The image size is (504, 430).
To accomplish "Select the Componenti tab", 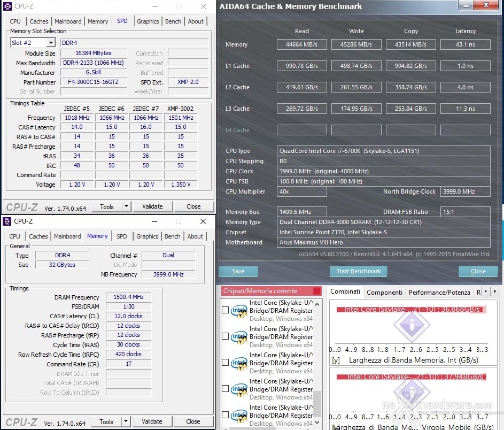I will [384, 293].
